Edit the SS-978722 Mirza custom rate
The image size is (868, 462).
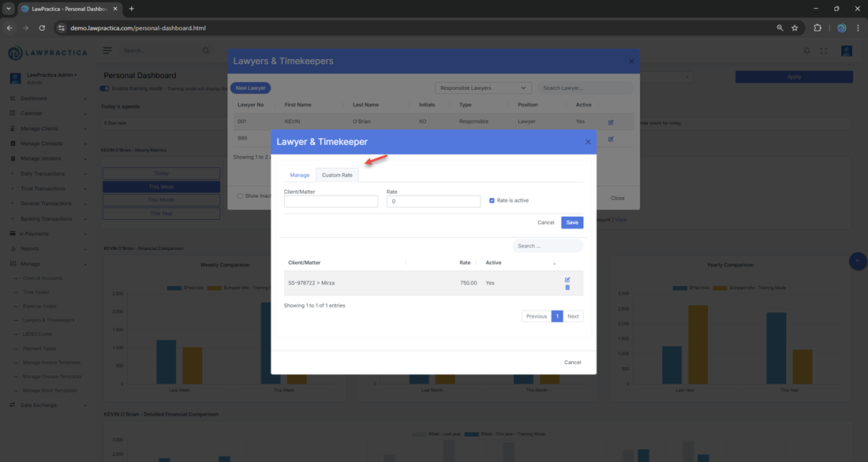point(567,280)
